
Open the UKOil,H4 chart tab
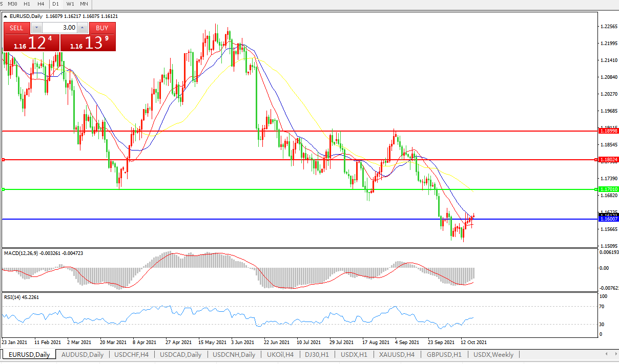pos(279,354)
